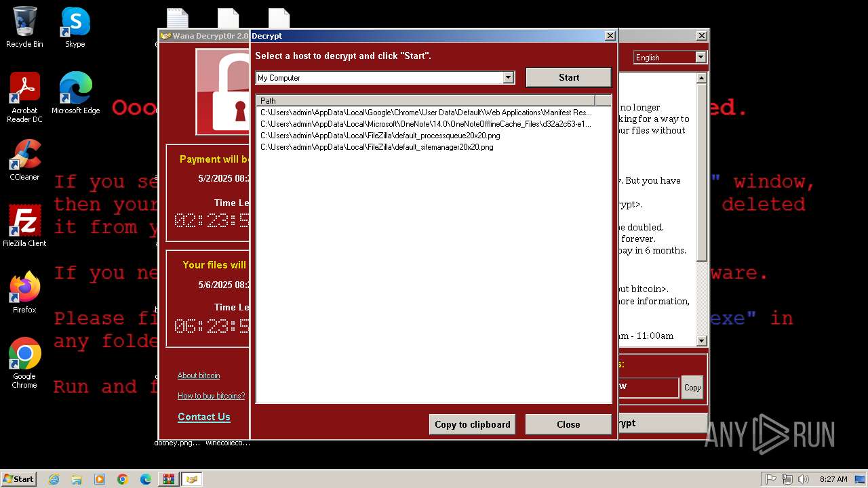
Task: Open FileZilla Client desktop icon
Action: pyautogui.click(x=24, y=226)
